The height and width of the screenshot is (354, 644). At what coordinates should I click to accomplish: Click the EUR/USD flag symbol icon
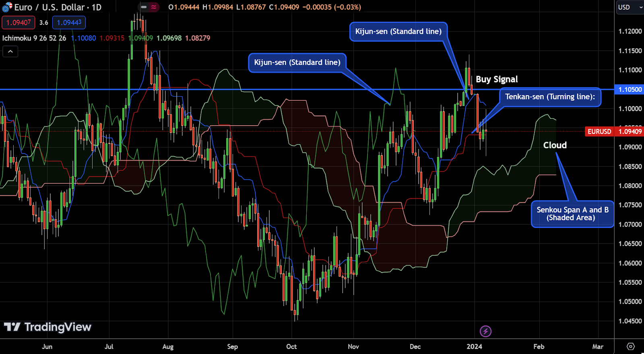click(7, 7)
